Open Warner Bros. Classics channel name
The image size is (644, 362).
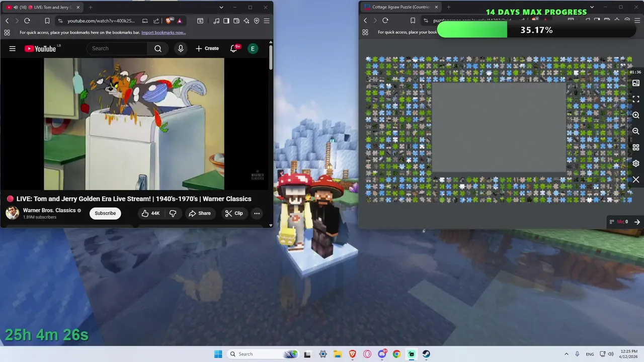click(49, 210)
